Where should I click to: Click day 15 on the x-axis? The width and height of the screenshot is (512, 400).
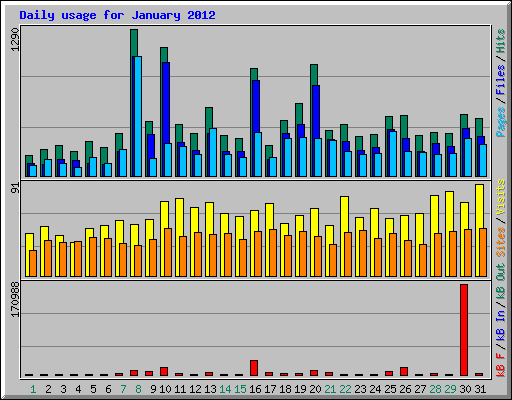click(240, 389)
